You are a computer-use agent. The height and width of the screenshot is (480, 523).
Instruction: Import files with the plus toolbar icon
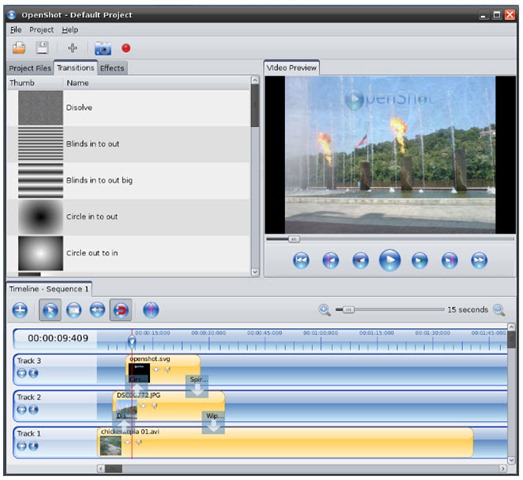72,48
